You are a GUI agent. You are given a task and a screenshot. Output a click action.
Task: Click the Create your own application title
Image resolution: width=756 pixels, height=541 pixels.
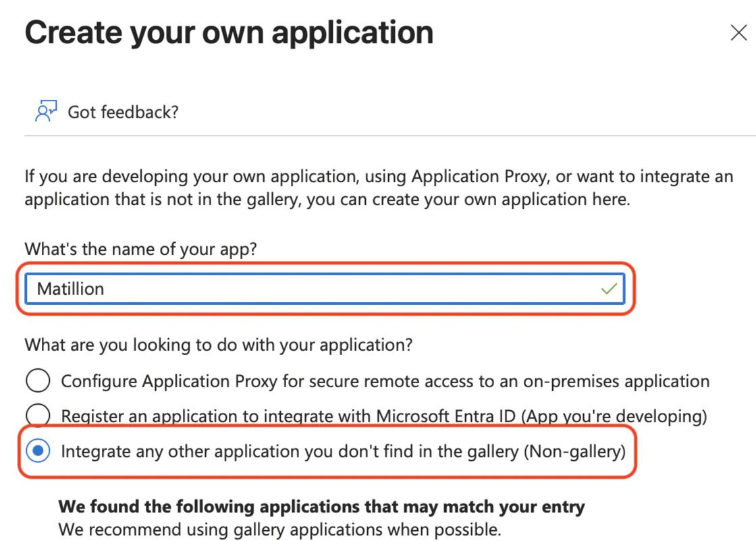228,32
